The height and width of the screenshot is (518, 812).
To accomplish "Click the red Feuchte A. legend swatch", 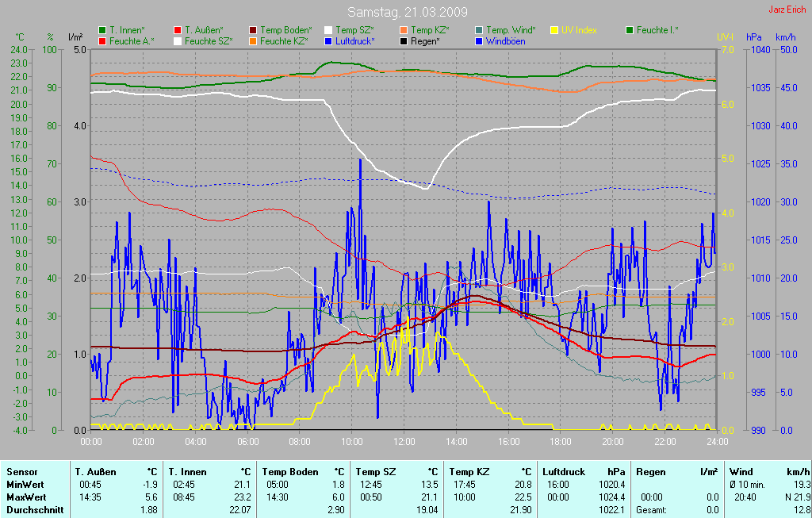I will (102, 41).
